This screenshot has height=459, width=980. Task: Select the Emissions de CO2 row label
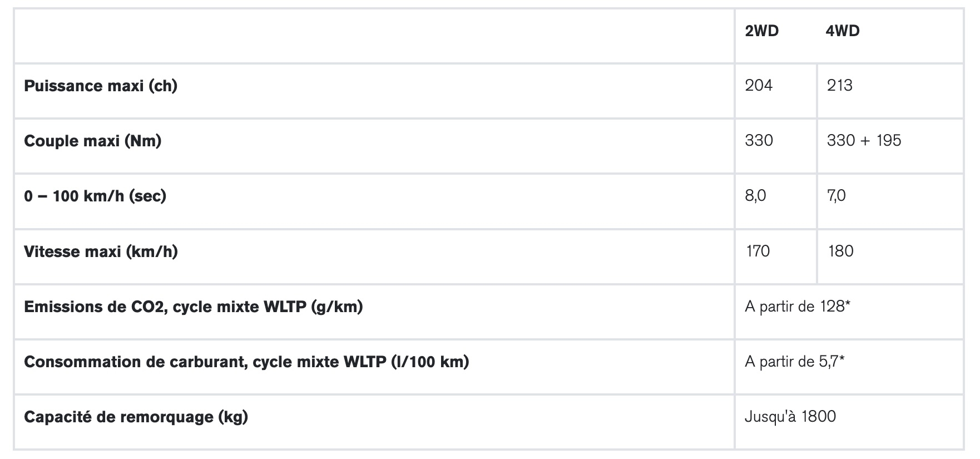[x=193, y=307]
